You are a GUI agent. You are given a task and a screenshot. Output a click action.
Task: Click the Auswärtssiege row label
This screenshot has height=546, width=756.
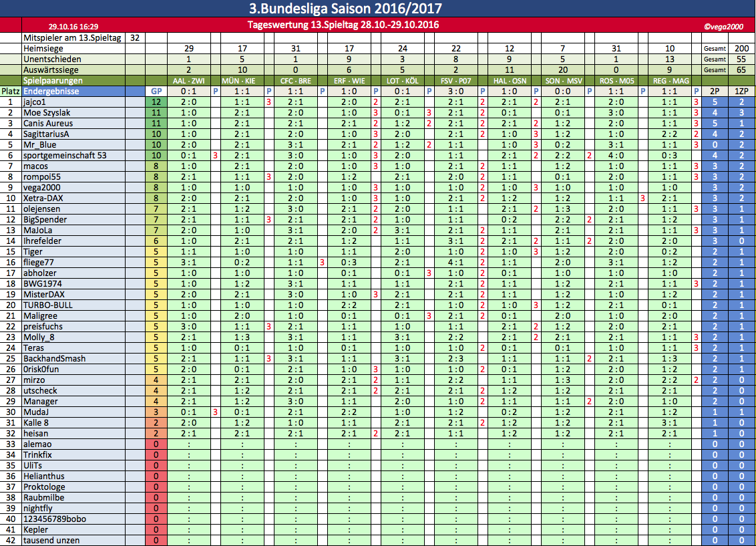(49, 70)
